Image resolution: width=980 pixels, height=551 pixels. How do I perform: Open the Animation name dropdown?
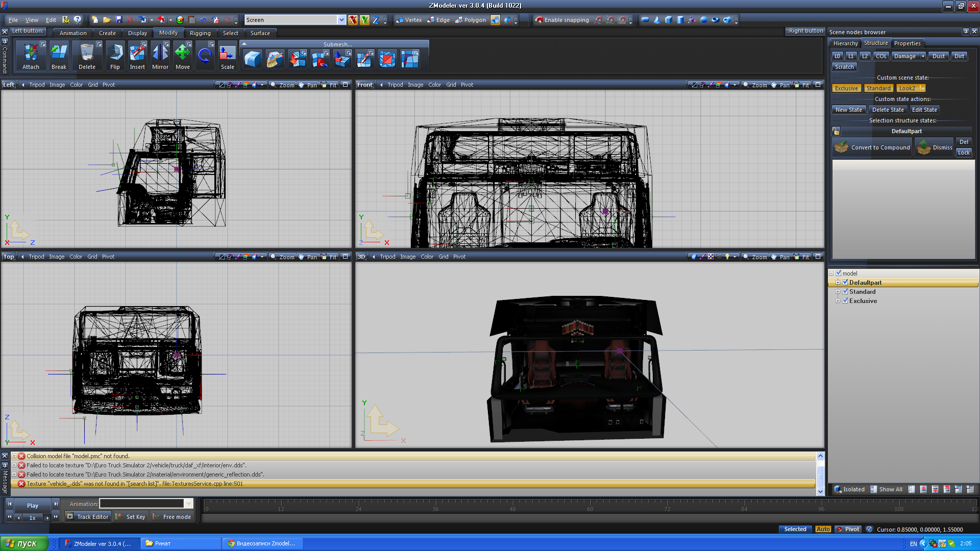pyautogui.click(x=188, y=504)
